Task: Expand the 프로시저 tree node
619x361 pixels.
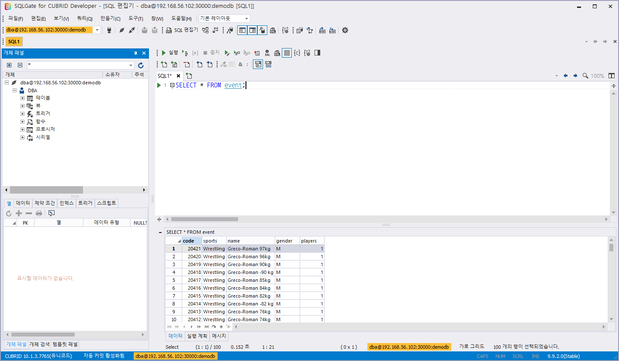Action: [23, 130]
